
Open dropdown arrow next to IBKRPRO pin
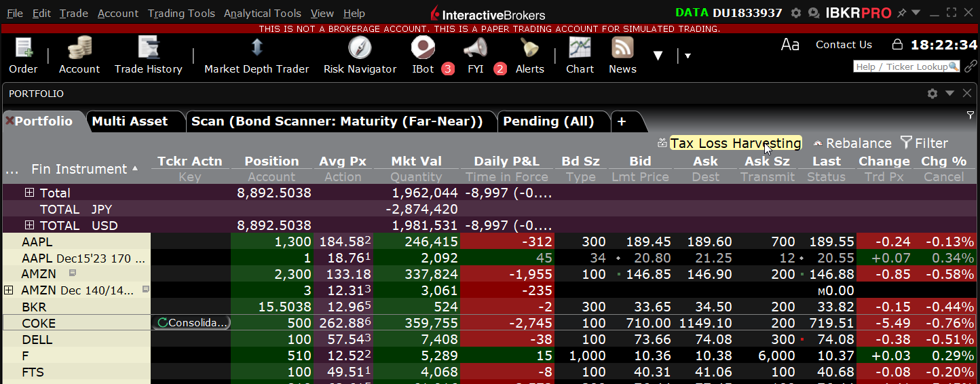pos(915,13)
